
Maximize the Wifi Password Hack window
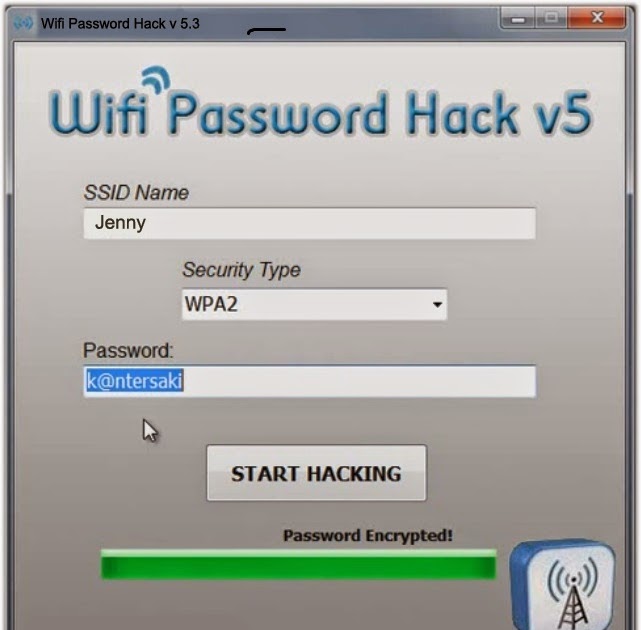coord(551,18)
